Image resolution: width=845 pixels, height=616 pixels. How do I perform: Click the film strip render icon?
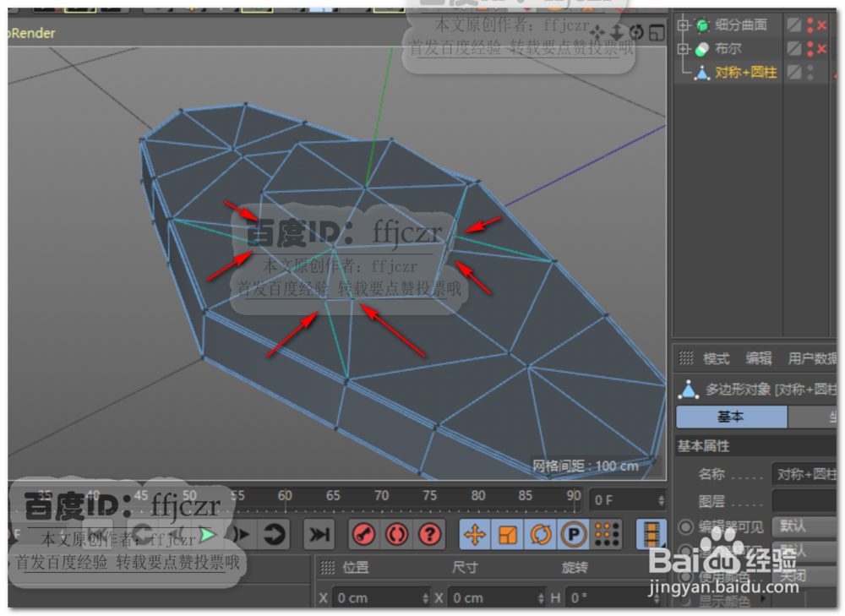click(651, 535)
